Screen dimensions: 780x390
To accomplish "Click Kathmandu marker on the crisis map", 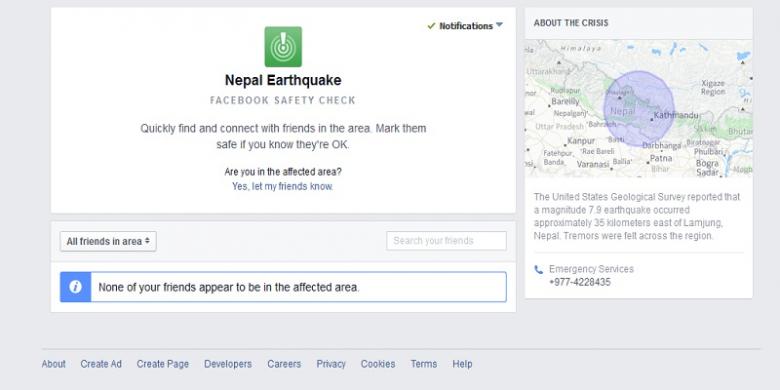I will pyautogui.click(x=652, y=119).
